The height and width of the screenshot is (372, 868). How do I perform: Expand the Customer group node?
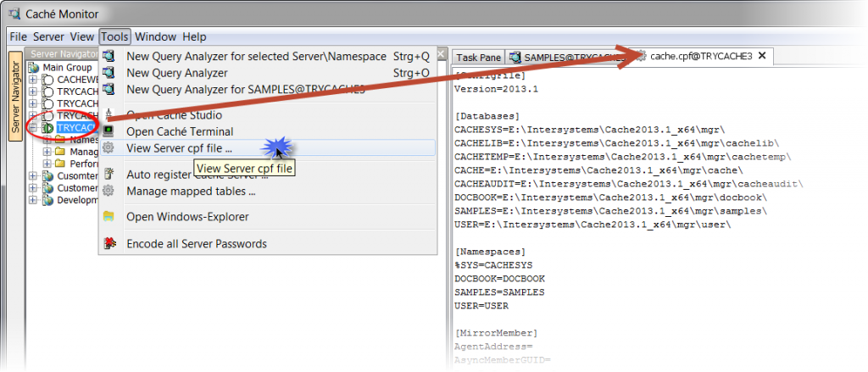[x=33, y=188]
